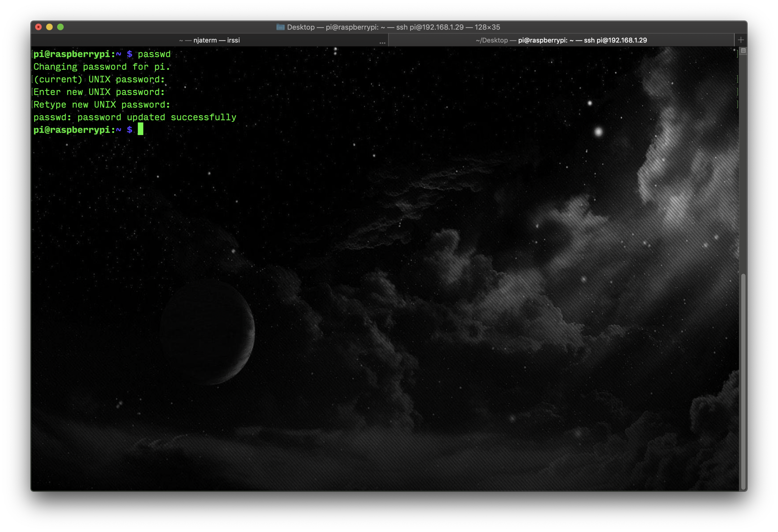Switch to the njaterm irssi tab
Image resolution: width=778 pixels, height=532 pixels.
[209, 40]
